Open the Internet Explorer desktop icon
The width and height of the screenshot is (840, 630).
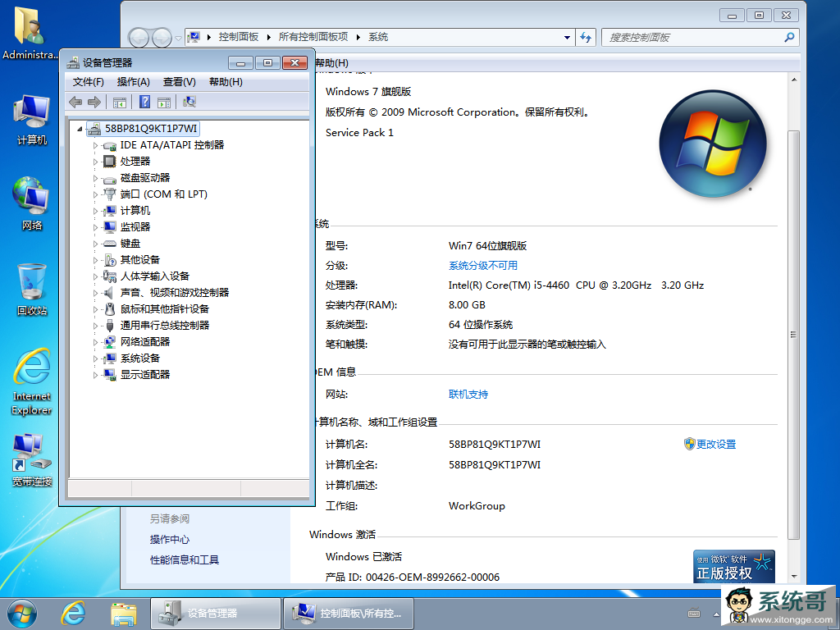32,381
